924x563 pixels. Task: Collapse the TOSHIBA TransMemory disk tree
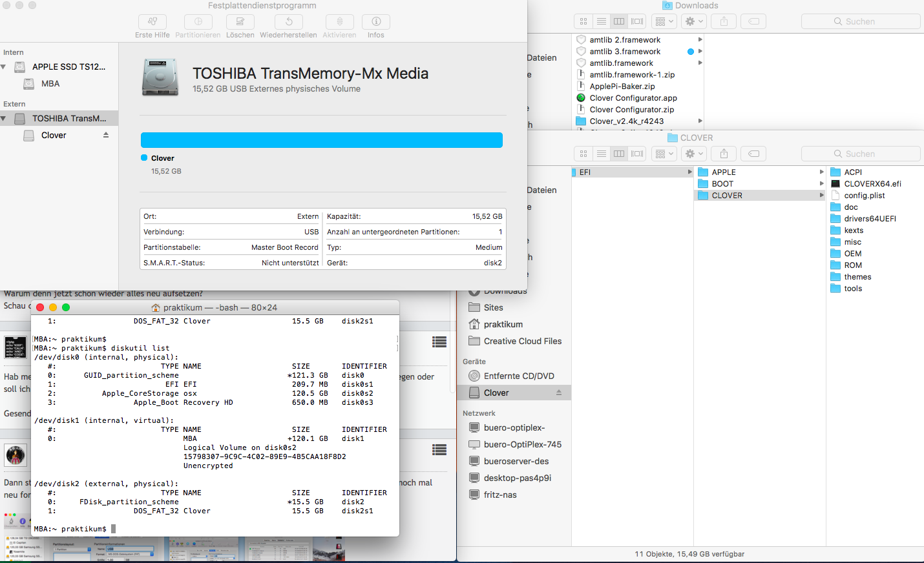[4, 119]
